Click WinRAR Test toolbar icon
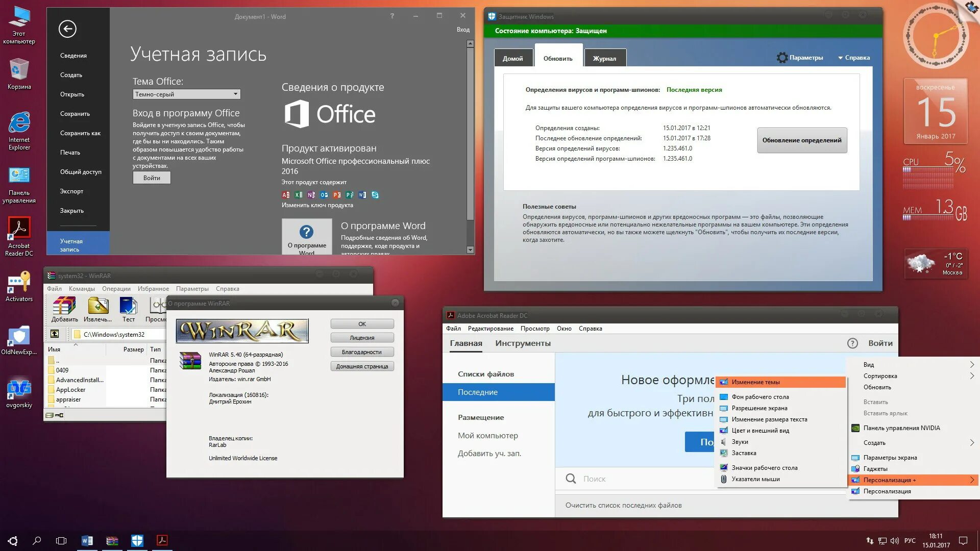980x551 pixels. (x=128, y=309)
